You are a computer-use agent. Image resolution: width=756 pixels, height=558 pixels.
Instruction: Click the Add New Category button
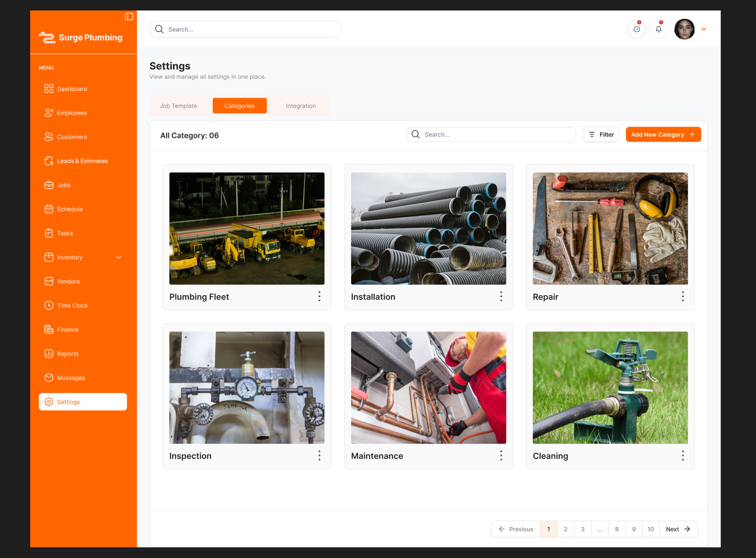click(x=663, y=135)
